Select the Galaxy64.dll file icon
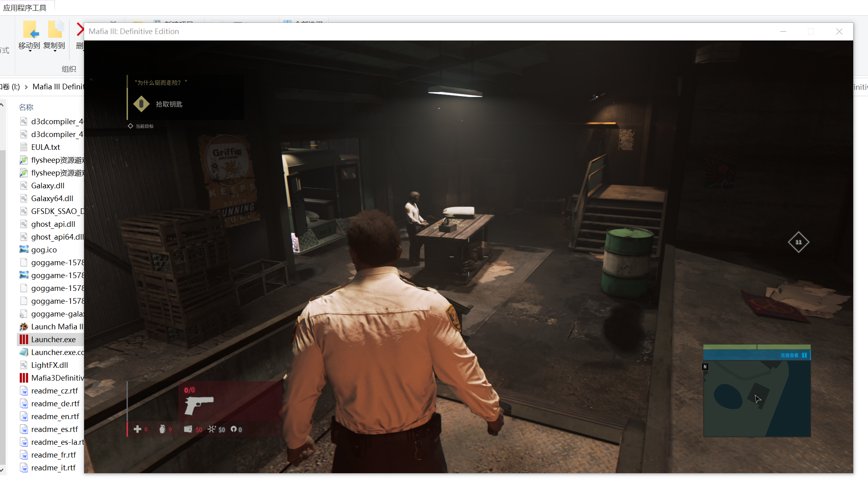This screenshot has height=480, width=868. coord(24,198)
